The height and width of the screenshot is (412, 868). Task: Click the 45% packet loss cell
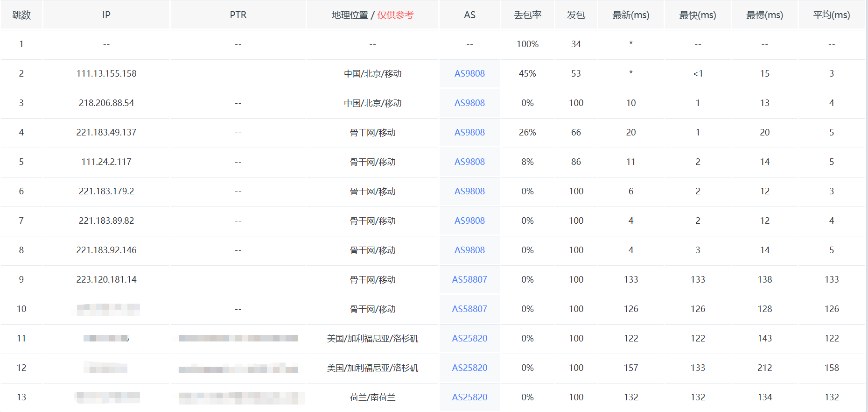(528, 73)
